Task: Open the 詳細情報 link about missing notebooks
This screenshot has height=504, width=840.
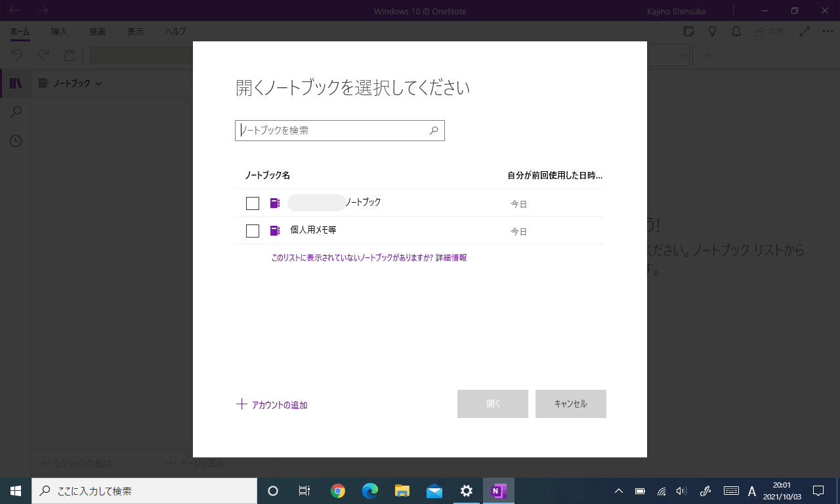Action: tap(451, 258)
